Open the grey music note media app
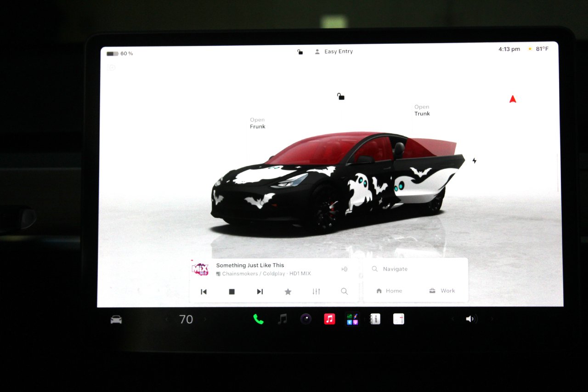Screen dimensions: 588x392 283,319
